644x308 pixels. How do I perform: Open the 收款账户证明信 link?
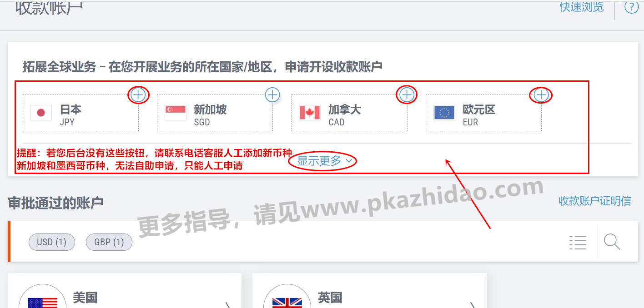click(595, 201)
